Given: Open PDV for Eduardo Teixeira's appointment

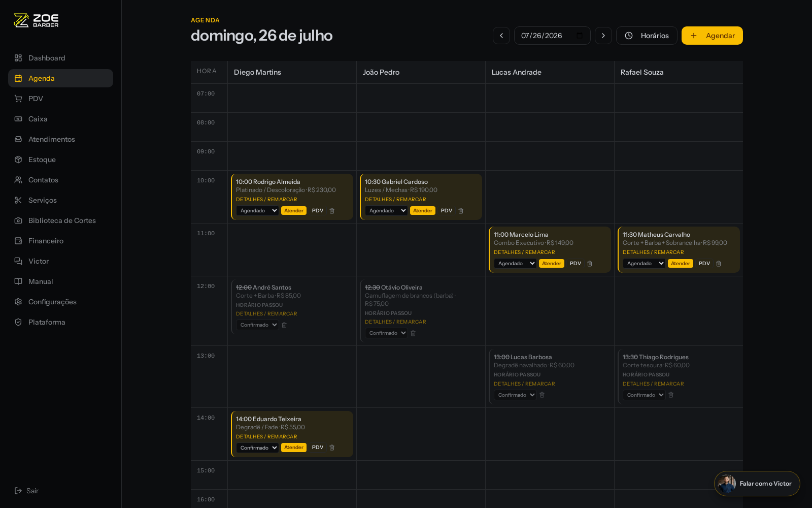Looking at the screenshot, I should coord(318,448).
